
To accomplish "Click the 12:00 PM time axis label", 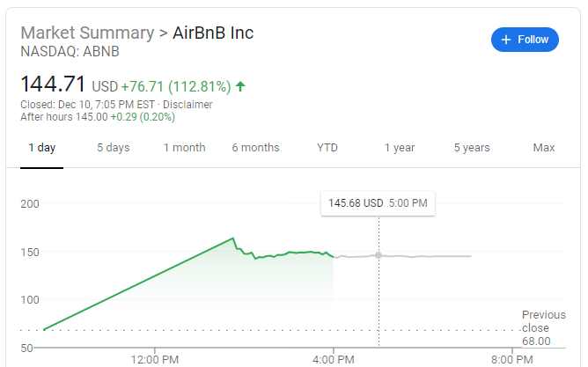I will [155, 358].
